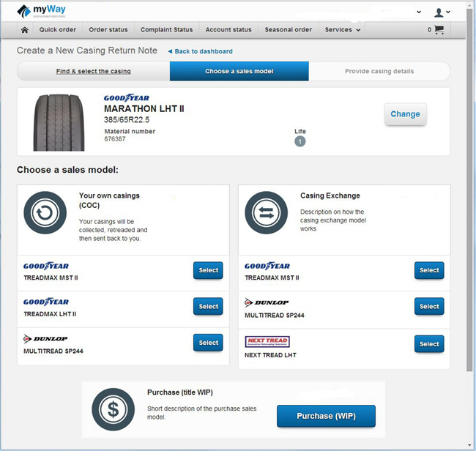Click the Your own casings circular arrow icon
This screenshot has width=476, height=451.
(45, 213)
